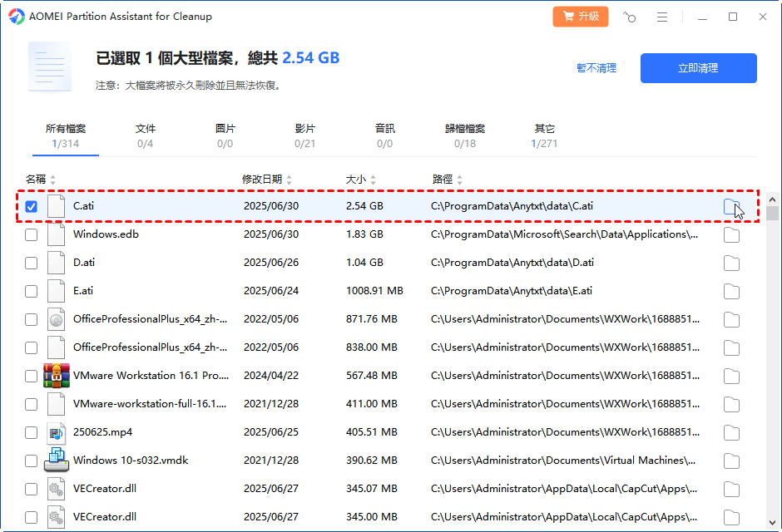Sort by 路徑 column arrows

coord(460,180)
